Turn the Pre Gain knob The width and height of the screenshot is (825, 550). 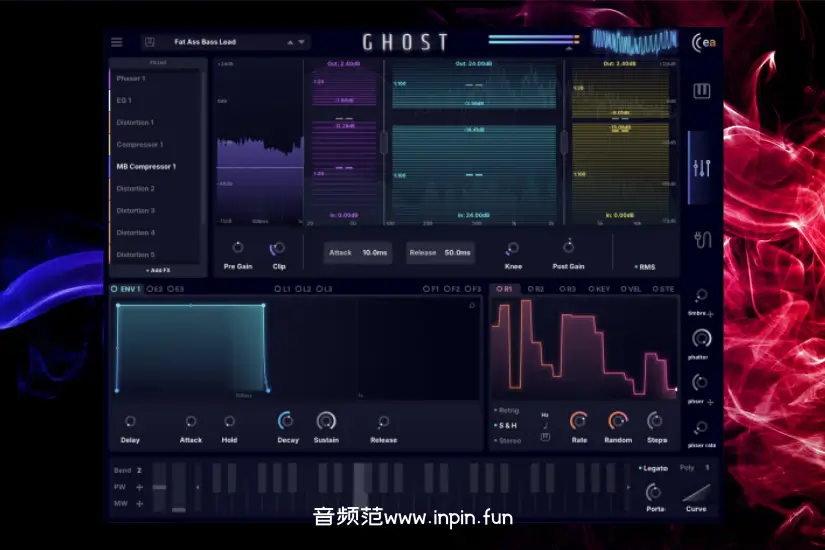point(238,247)
